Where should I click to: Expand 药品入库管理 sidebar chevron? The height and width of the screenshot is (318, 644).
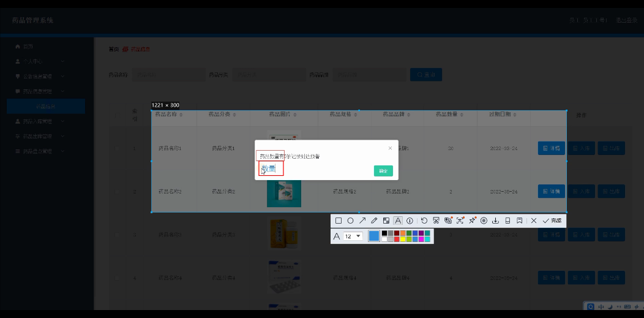pos(62,121)
